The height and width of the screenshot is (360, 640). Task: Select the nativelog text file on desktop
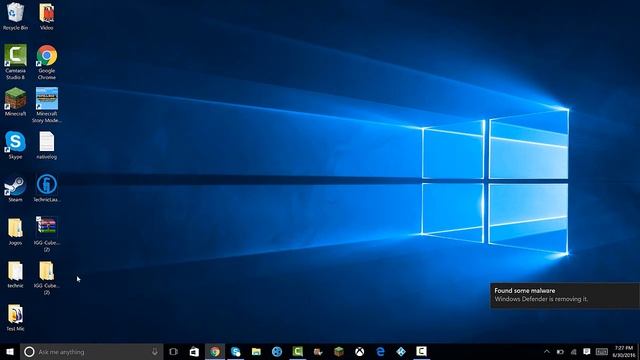click(x=47, y=145)
